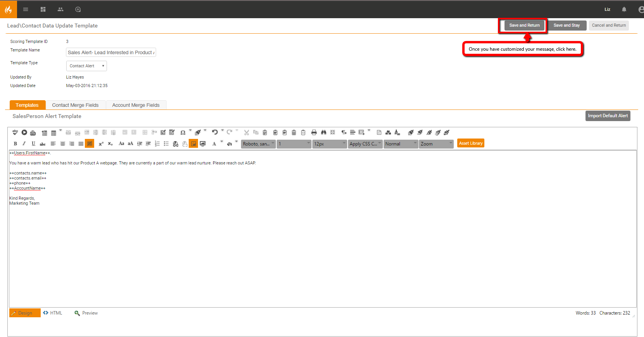Switch to HTML editor mode
Viewport: 644px width, 337px height.
[53, 313]
